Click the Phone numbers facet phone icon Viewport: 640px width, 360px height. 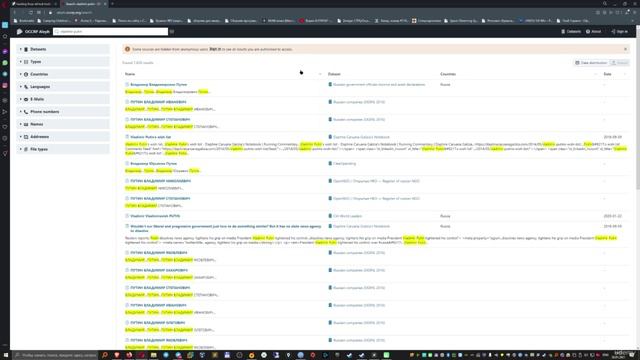(x=26, y=111)
